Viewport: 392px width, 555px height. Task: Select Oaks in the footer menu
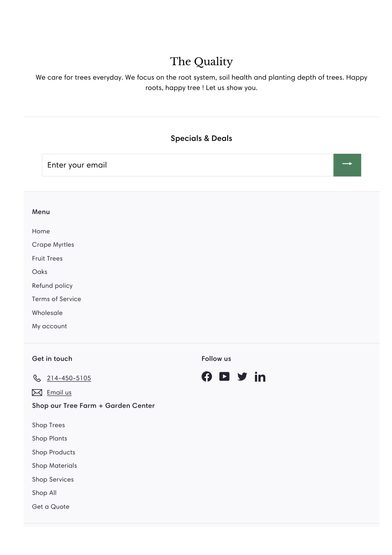39,272
